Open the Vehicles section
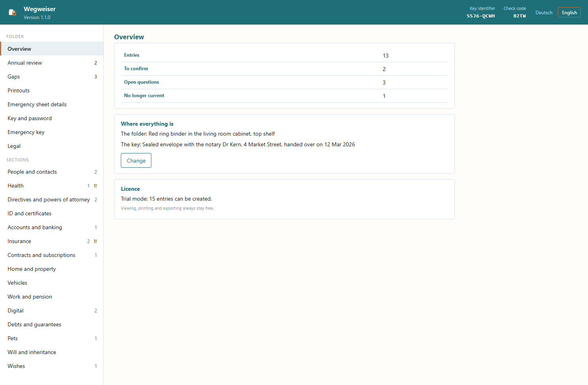Image resolution: width=588 pixels, height=385 pixels. [52, 283]
